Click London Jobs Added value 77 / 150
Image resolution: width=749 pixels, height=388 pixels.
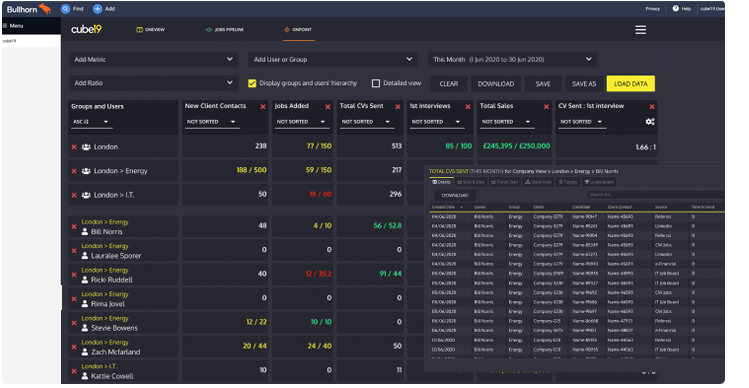[319, 146]
